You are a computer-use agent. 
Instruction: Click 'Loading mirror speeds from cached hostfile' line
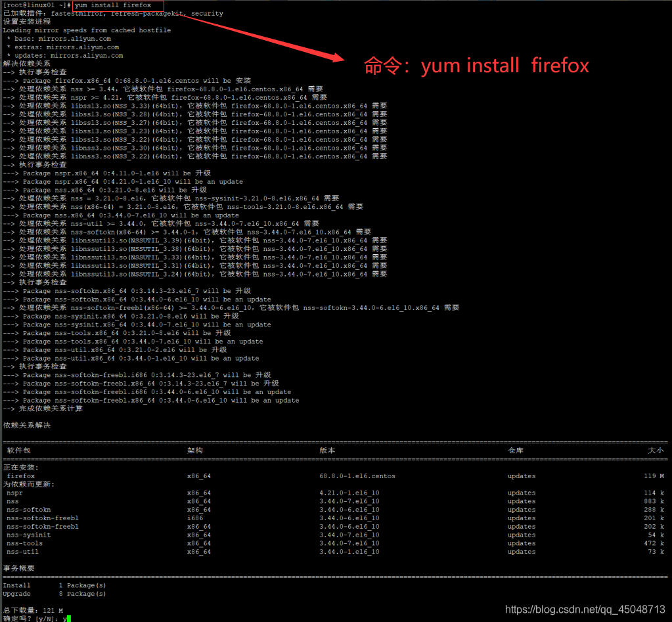[87, 30]
